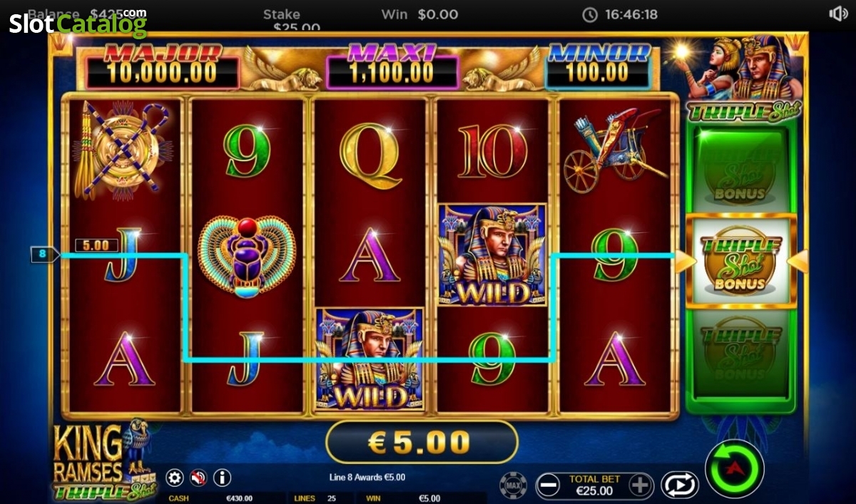Click the pharaoh Wild on reel four
856x504 pixels.
[492, 254]
